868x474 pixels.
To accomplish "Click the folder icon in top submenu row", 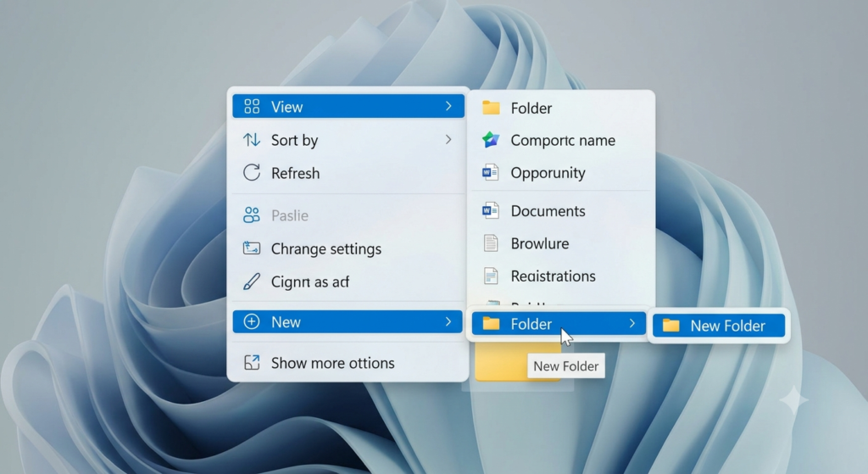I will (491, 107).
